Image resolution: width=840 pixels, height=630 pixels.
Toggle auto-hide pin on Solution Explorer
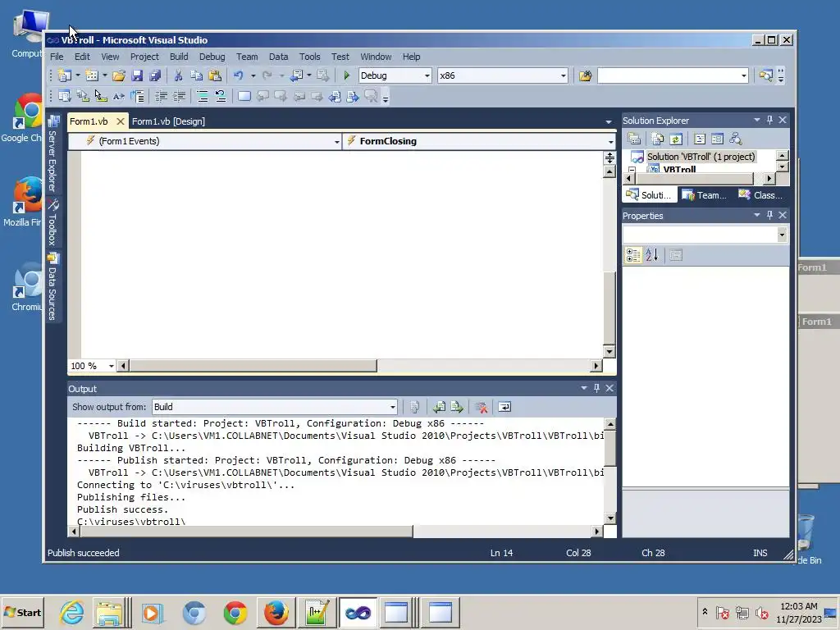pyautogui.click(x=769, y=120)
